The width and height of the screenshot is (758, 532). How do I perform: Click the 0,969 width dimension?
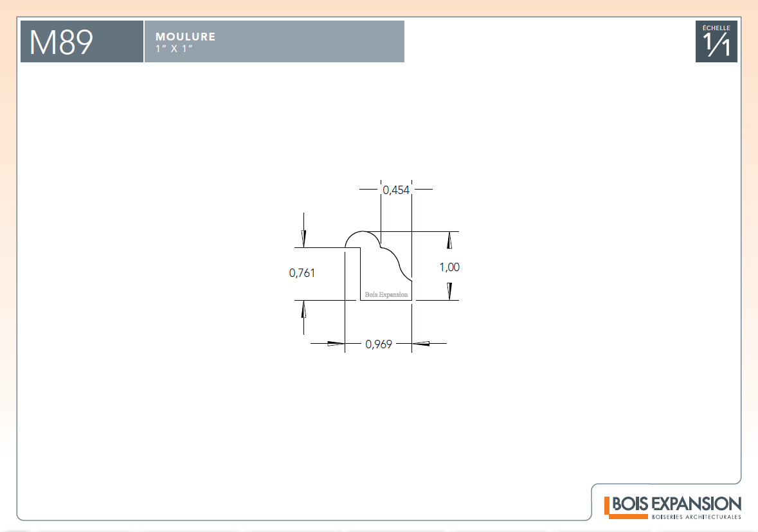[x=379, y=344]
